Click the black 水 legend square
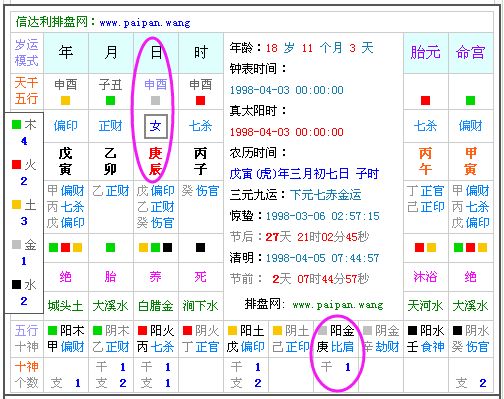This screenshot has width=504, height=399. [x=16, y=284]
